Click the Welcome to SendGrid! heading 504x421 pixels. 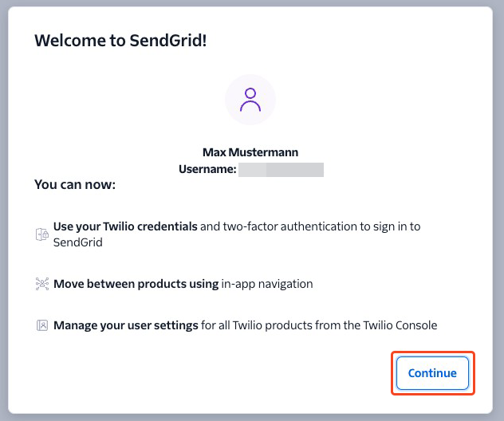click(120, 41)
